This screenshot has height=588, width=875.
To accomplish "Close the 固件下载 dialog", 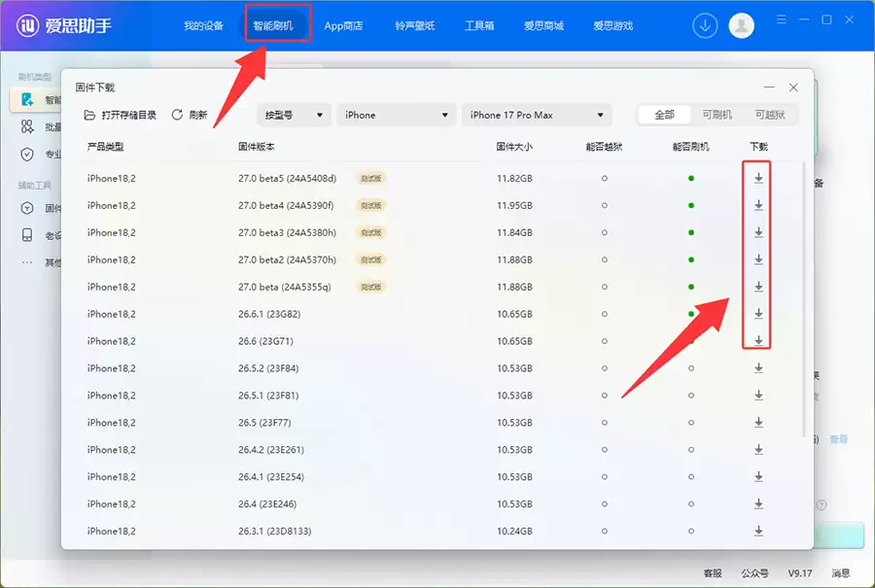I will [x=793, y=87].
